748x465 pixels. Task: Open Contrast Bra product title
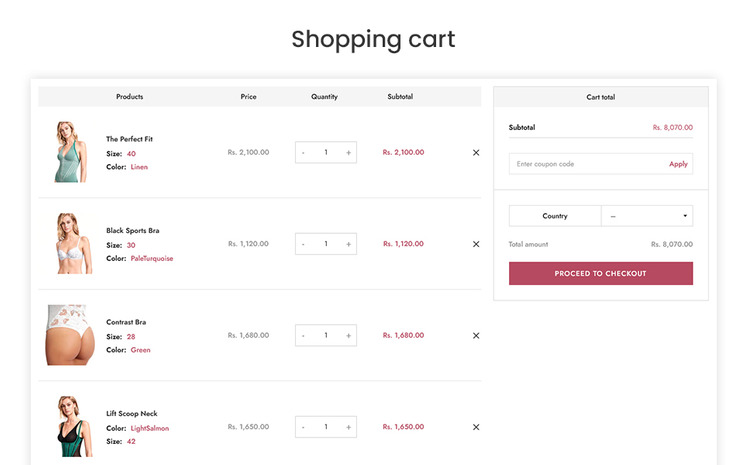pyautogui.click(x=126, y=322)
